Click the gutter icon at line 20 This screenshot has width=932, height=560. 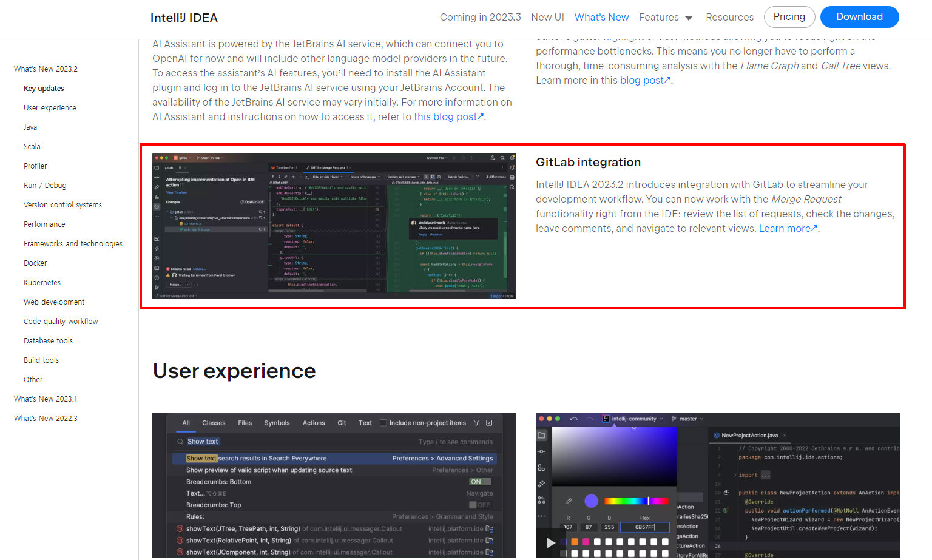[x=726, y=493]
